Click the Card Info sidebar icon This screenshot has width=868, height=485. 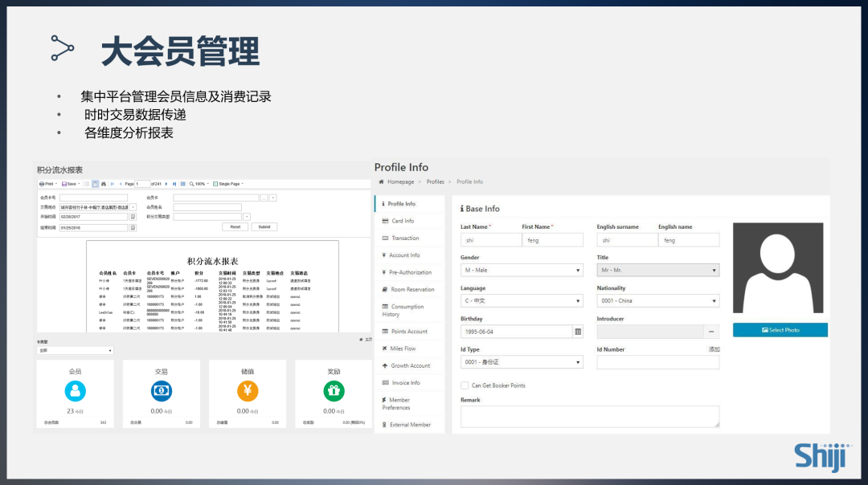[385, 221]
